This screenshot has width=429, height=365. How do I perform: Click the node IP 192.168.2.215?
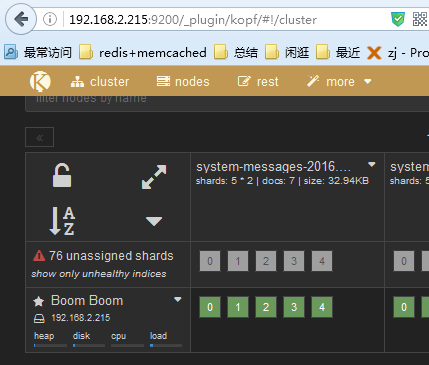(x=81, y=318)
